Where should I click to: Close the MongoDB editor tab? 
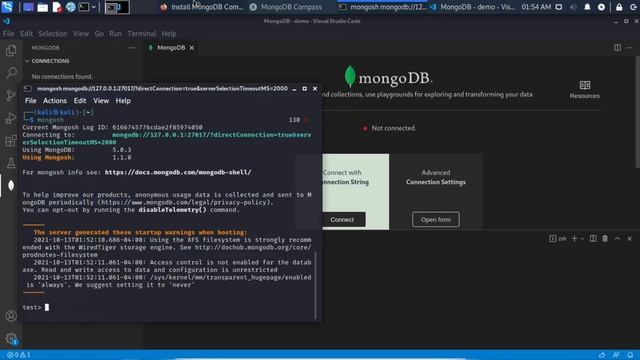191,48
